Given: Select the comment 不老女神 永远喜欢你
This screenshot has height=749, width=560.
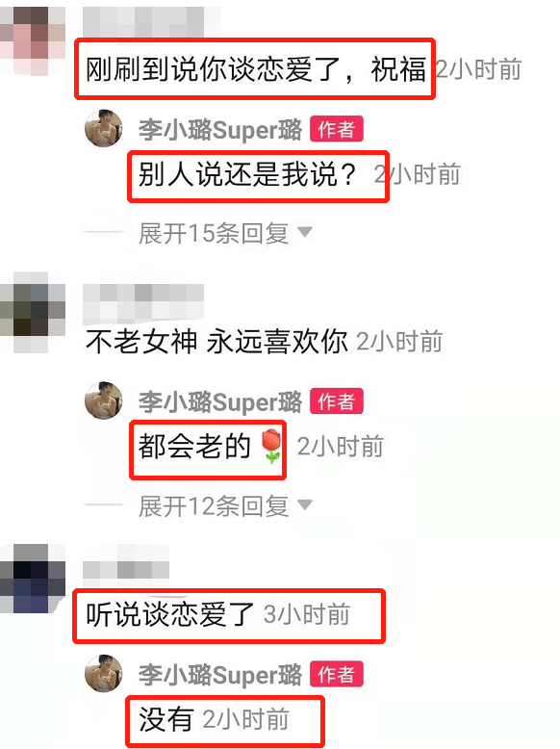Looking at the screenshot, I should tap(216, 342).
